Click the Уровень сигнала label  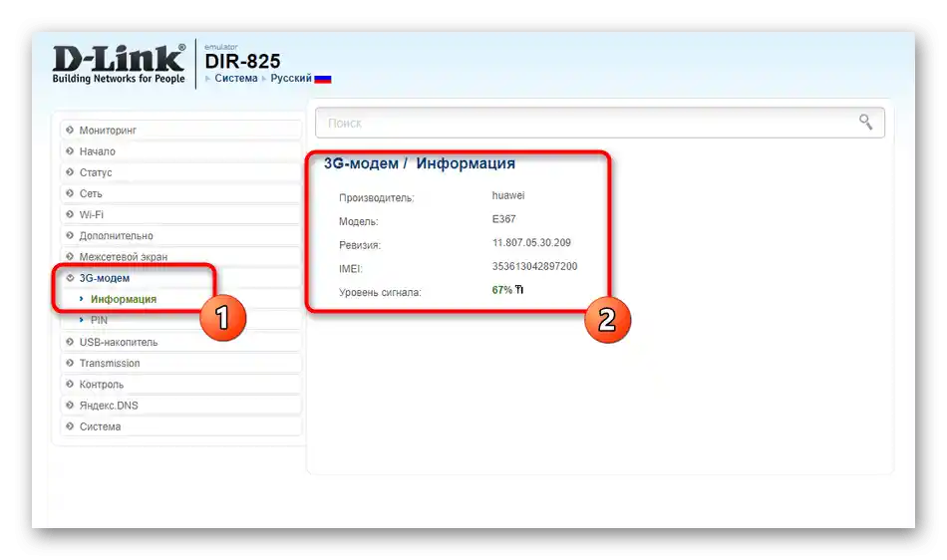380,292
